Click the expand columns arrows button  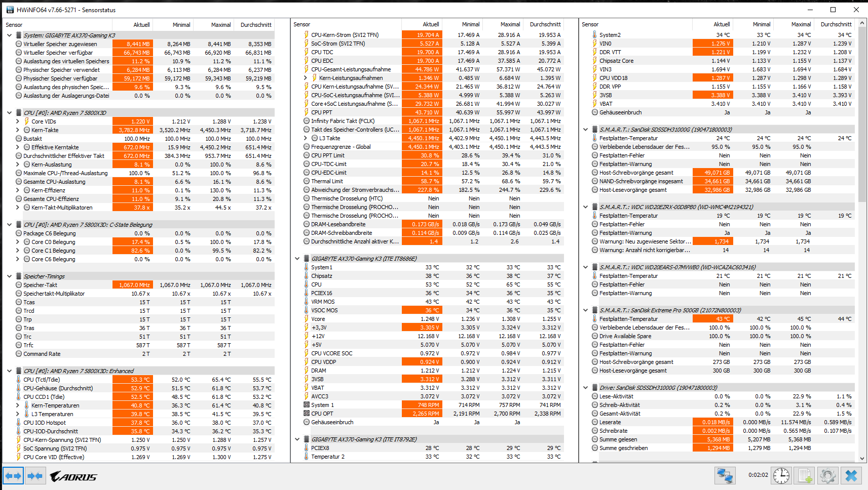pos(13,476)
